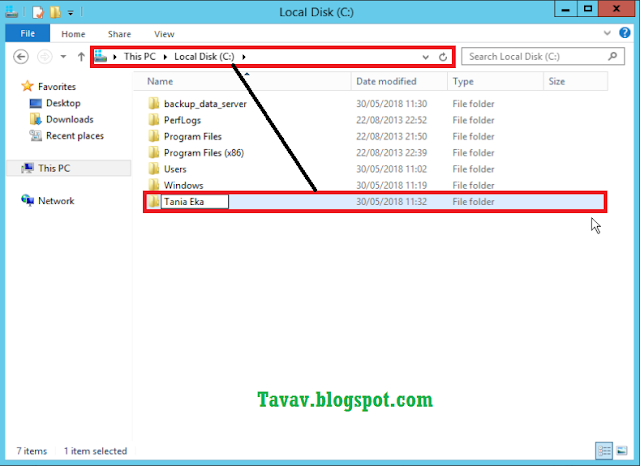Select the Users folder icon
Screen dimensions: 640x466
point(154,169)
